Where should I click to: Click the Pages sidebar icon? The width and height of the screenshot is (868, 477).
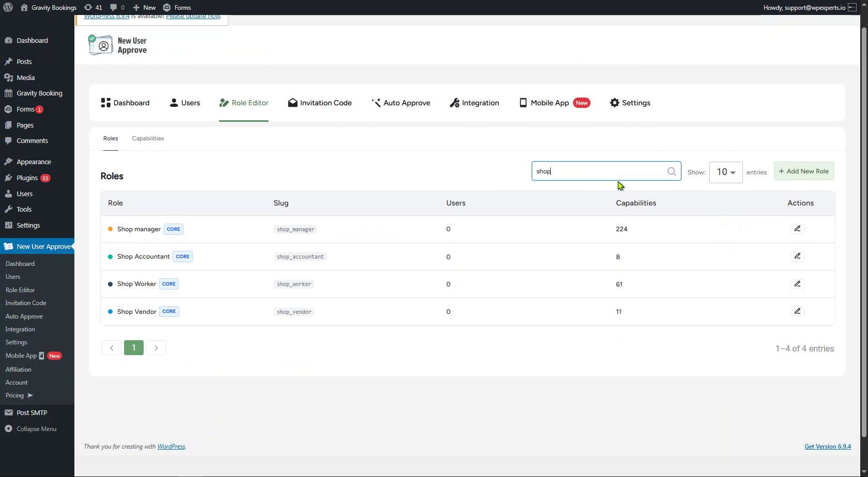pos(8,125)
